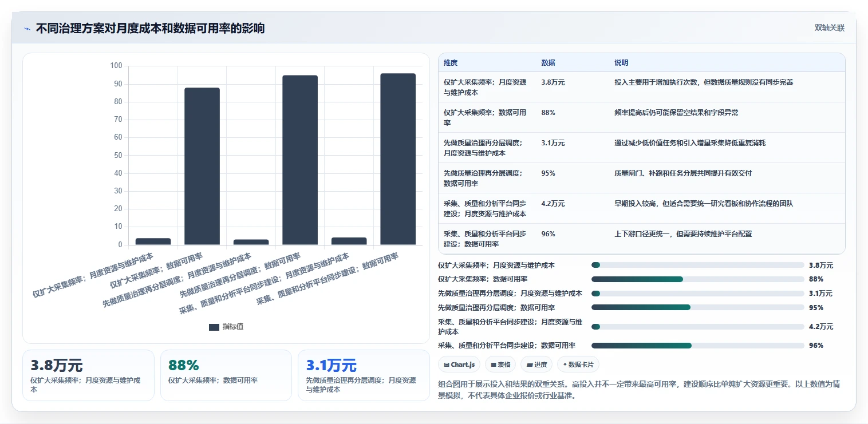
Task: Click the pulse icon beside the chart title
Action: [27, 29]
